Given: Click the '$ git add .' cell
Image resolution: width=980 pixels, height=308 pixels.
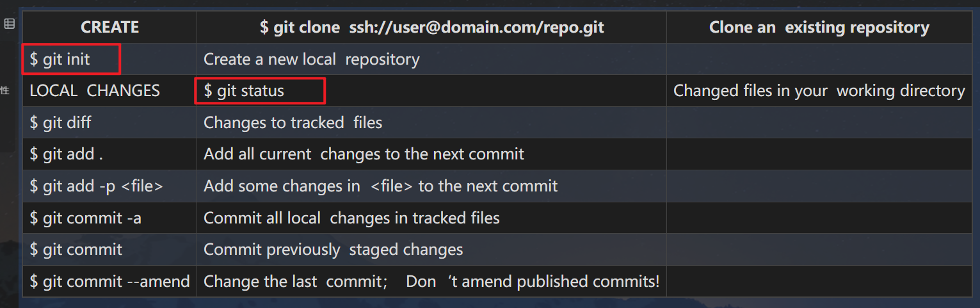Looking at the screenshot, I should click(x=62, y=154).
